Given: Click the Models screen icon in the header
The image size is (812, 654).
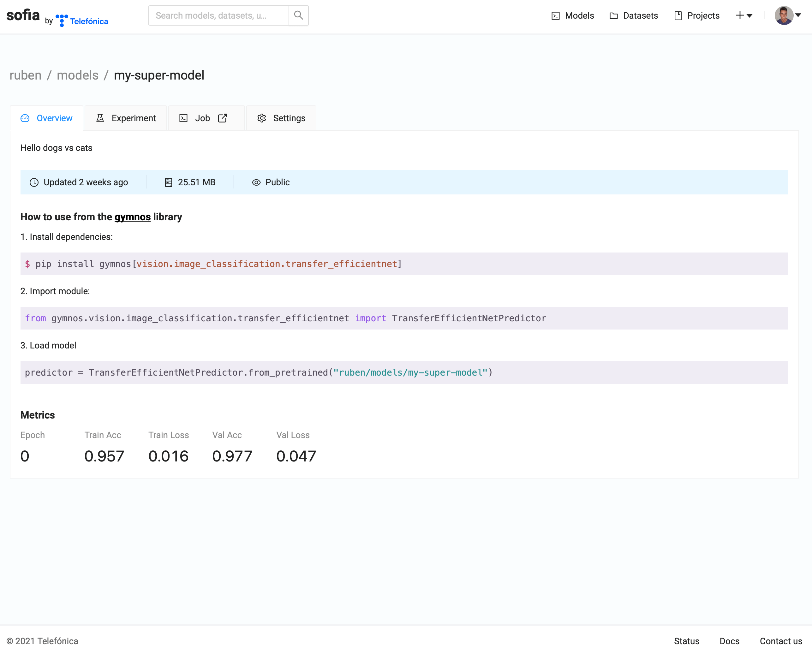Looking at the screenshot, I should tap(555, 15).
